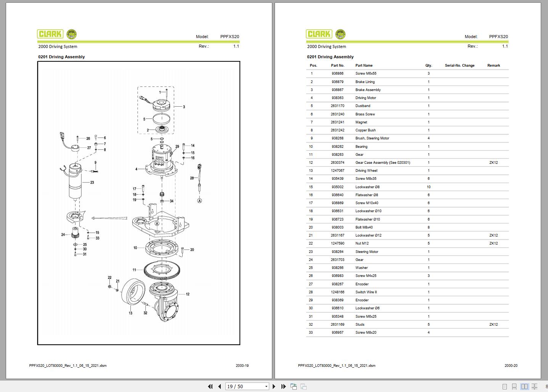Go to the previous page
This screenshot has width=548, height=392.
pos(220,386)
